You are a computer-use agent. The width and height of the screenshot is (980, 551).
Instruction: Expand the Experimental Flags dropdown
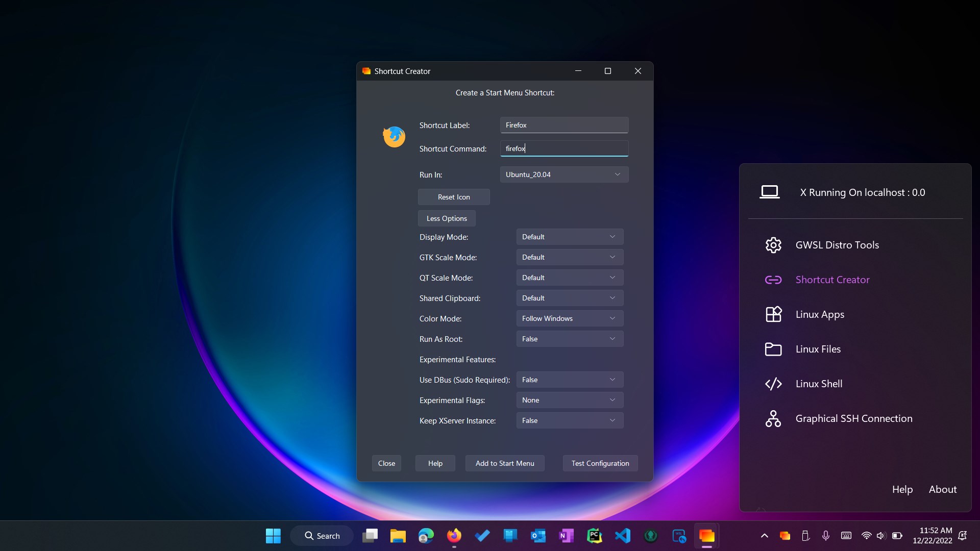coord(569,399)
